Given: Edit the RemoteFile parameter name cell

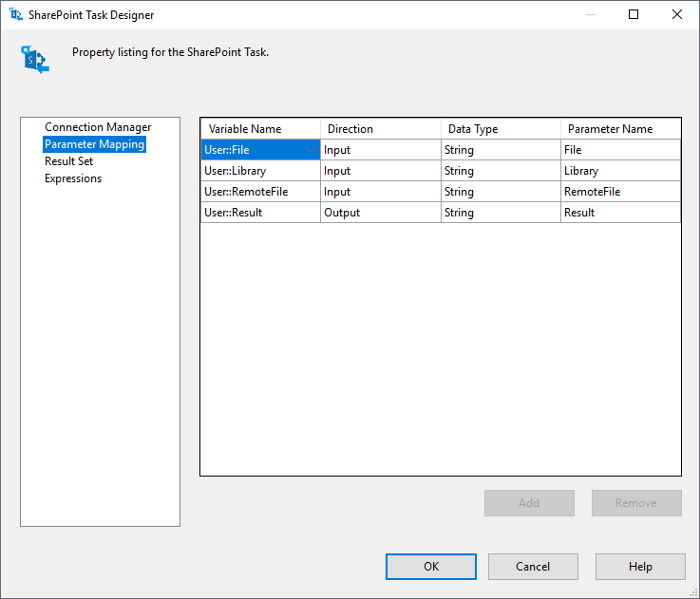Looking at the screenshot, I should pos(620,192).
